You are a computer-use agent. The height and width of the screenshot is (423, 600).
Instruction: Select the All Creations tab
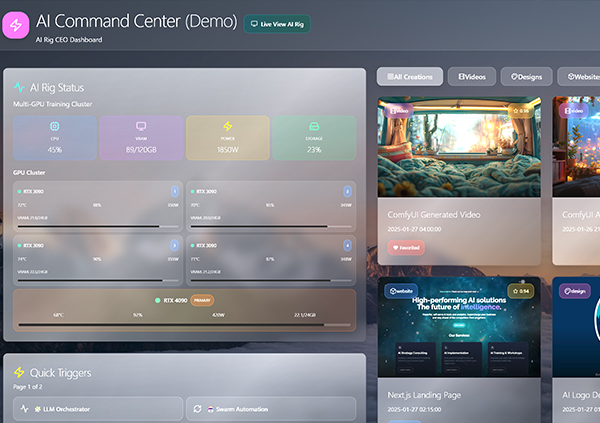pos(410,76)
